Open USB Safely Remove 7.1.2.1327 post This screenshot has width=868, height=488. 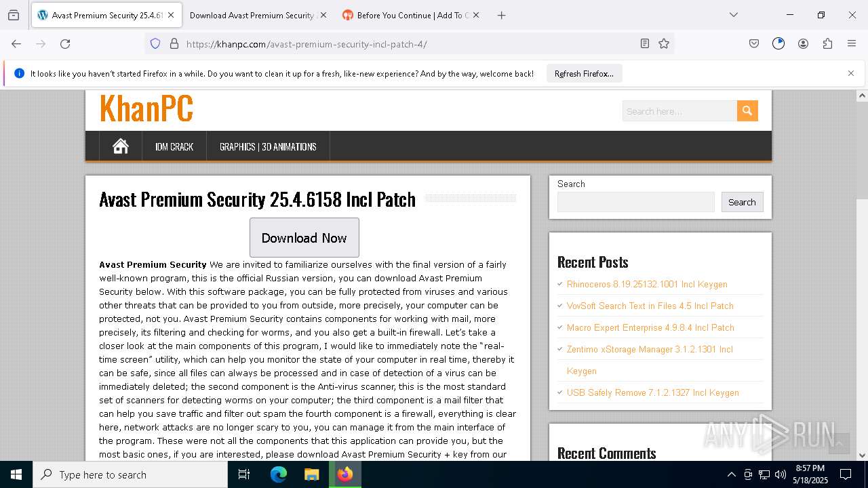[x=653, y=392]
